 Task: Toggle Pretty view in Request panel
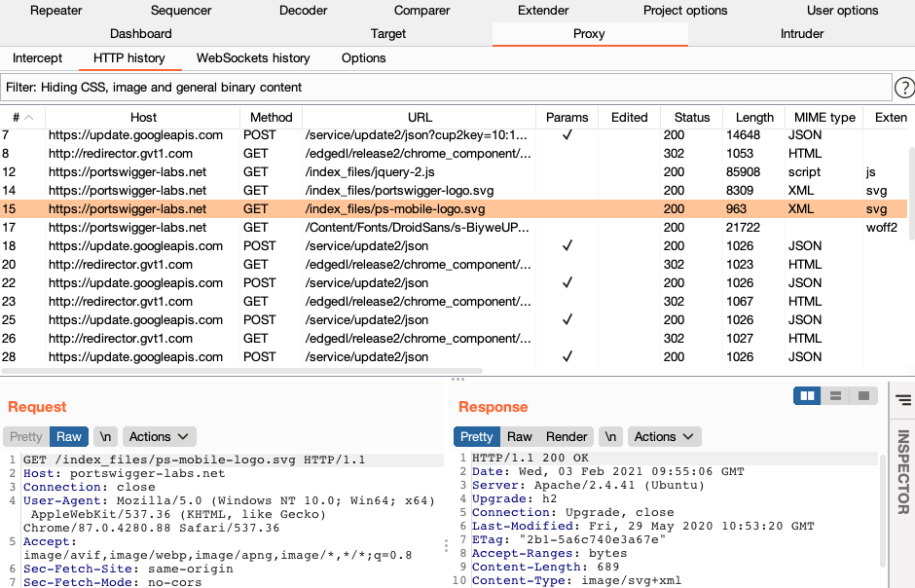click(26, 437)
